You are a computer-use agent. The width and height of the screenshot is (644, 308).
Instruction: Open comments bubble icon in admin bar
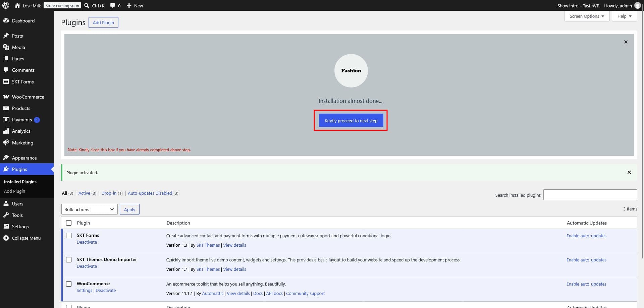tap(112, 5)
